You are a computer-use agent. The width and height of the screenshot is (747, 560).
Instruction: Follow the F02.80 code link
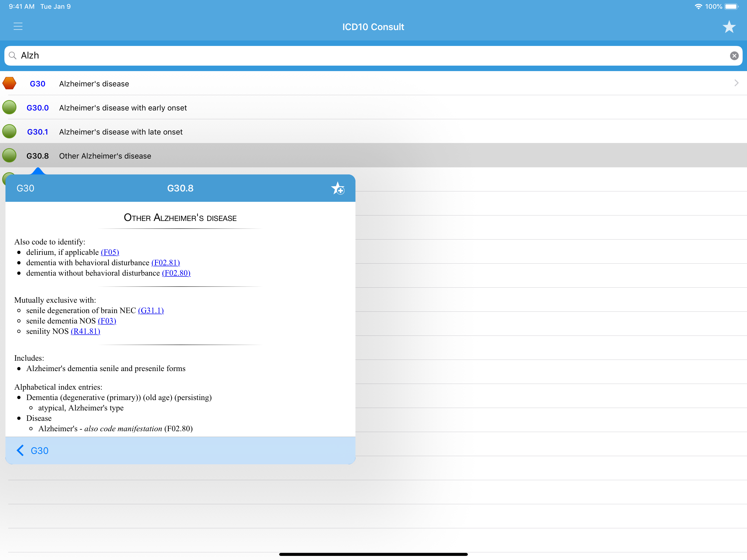tap(176, 273)
